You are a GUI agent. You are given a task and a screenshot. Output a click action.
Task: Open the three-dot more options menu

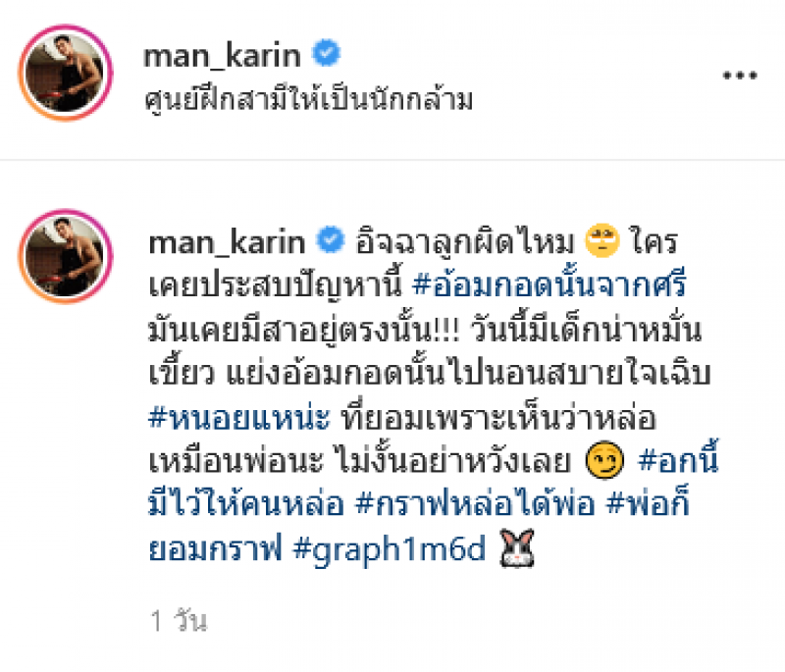[x=740, y=76]
